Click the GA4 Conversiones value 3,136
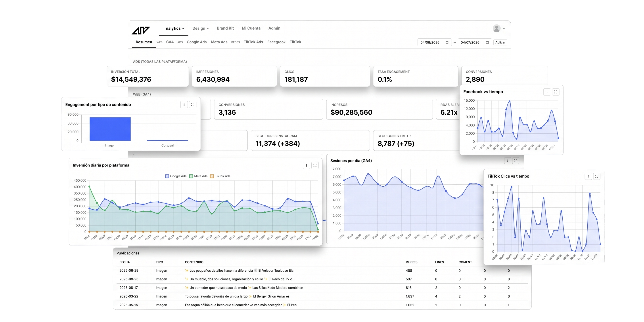Viewport: 644px width, 322px height. tap(227, 112)
